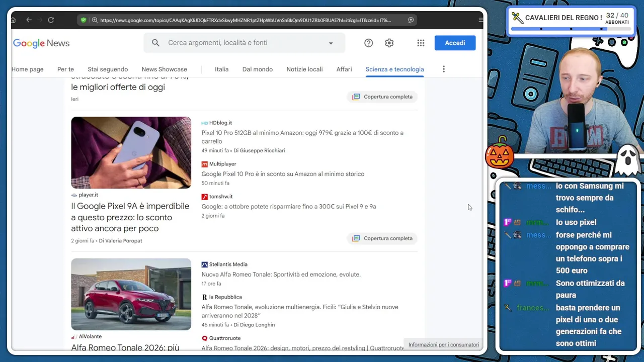644x362 pixels.
Task: Open the browser home icon
Action: [x=14, y=20]
